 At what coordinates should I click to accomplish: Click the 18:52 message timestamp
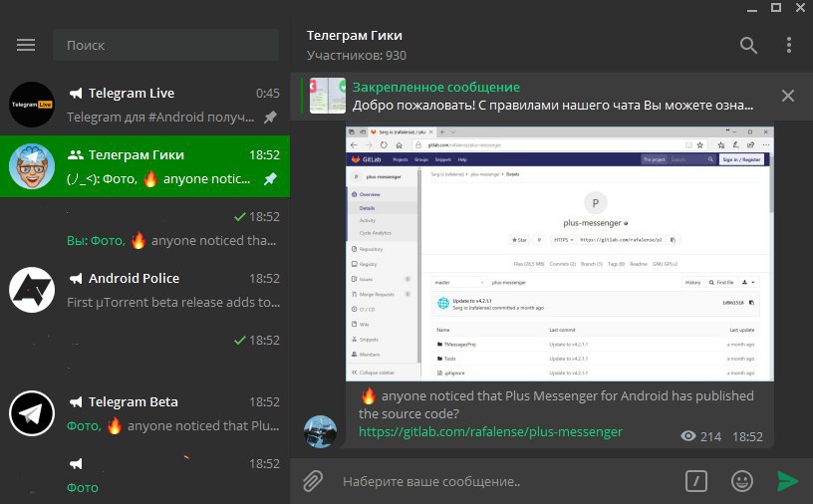pyautogui.click(x=747, y=436)
